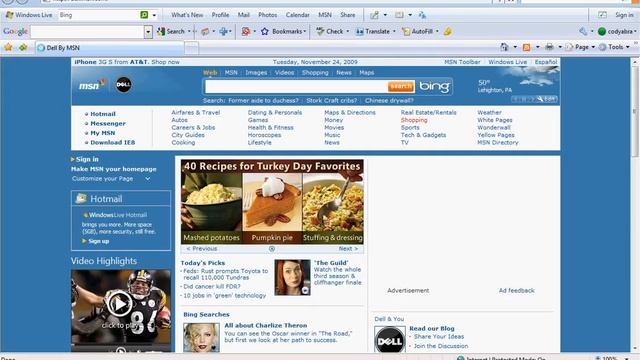Click the Google toolbar Translate button

click(x=372, y=31)
